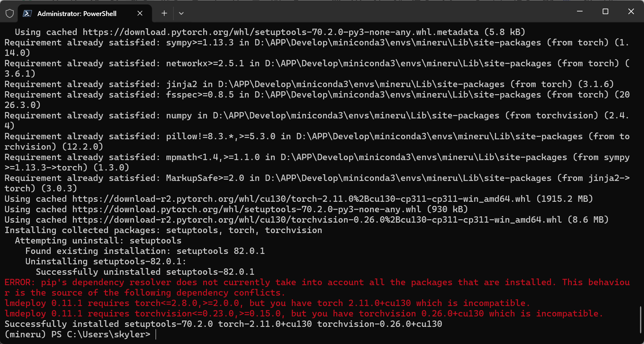Click the 'Successfully installed setuptools-70.2.0' line
644x344 pixels.
tap(223, 324)
